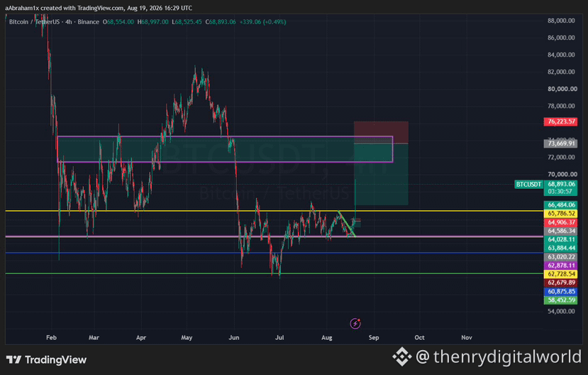Click the Nov label on time axis
The width and height of the screenshot is (588, 375).
(467, 337)
